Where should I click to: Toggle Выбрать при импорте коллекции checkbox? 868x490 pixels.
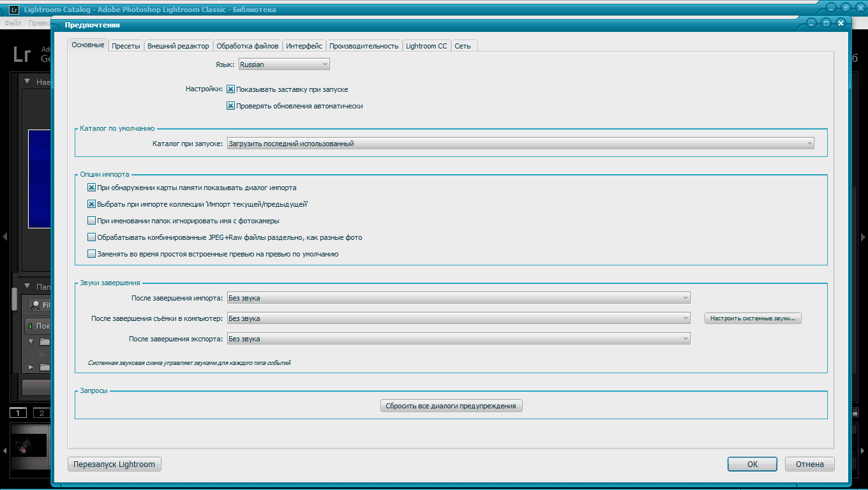tap(91, 204)
